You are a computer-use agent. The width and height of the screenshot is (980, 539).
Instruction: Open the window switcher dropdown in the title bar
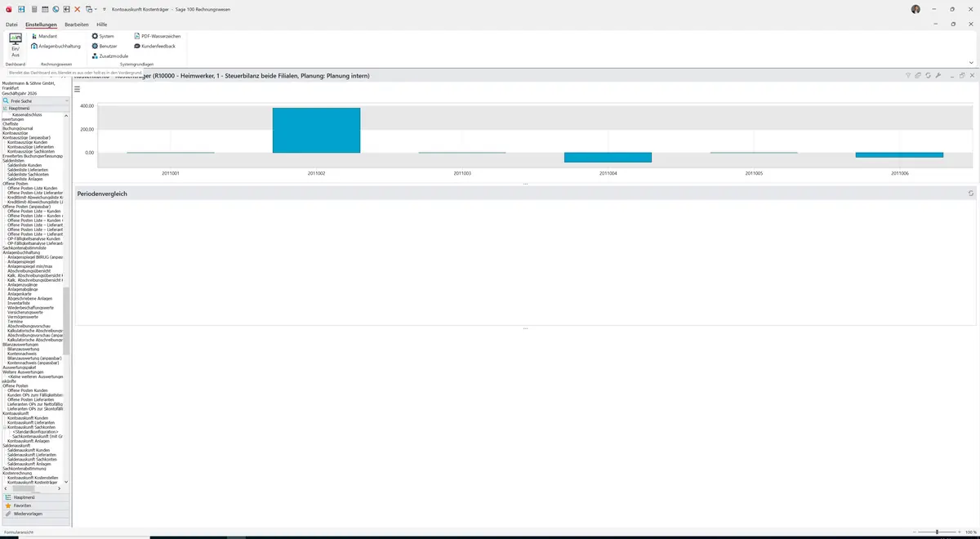tap(90, 9)
